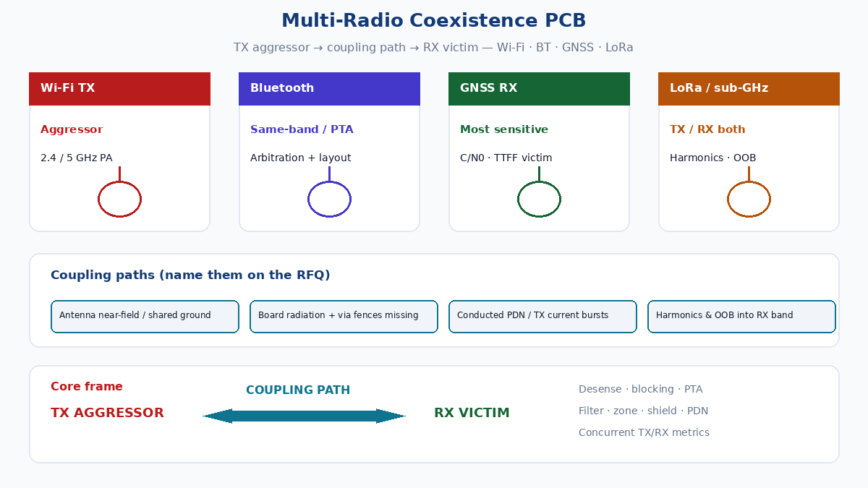Click the TX AGGRESSOR label
The image size is (868, 488).
click(107, 413)
